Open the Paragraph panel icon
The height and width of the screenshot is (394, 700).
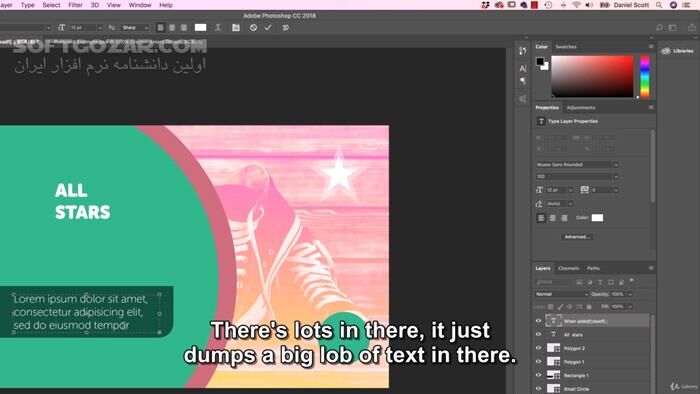(x=523, y=81)
